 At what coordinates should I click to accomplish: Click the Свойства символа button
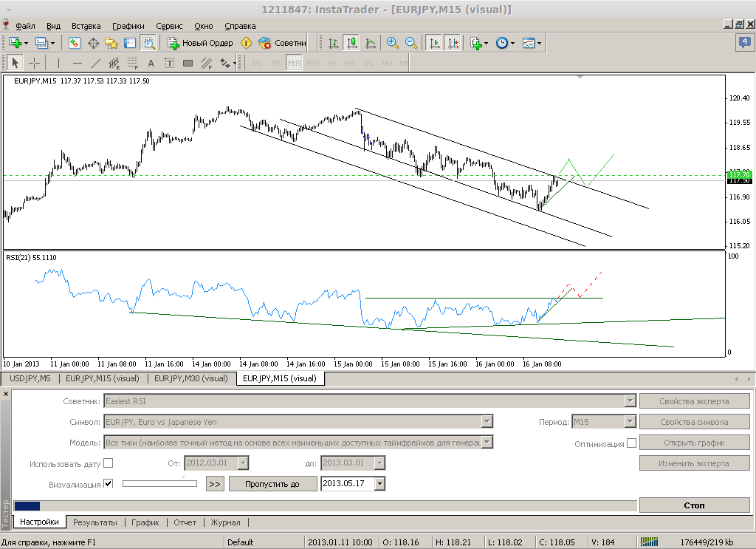[x=694, y=422]
